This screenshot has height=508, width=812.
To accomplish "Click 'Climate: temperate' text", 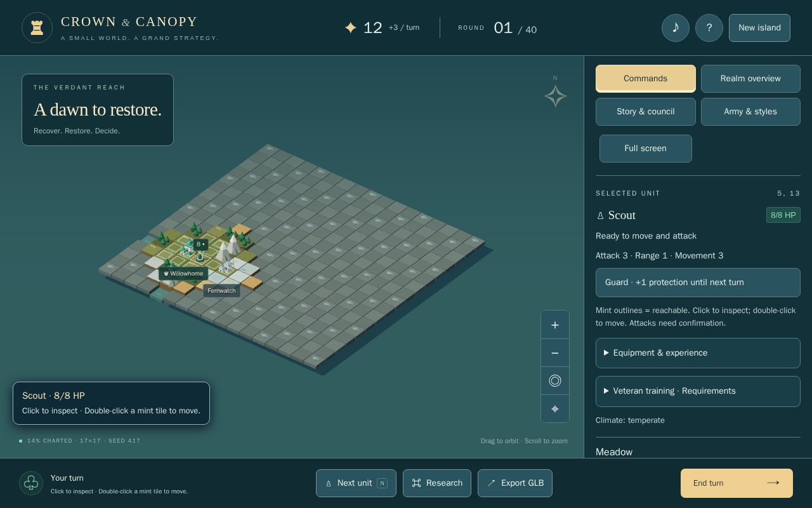I will (x=630, y=420).
